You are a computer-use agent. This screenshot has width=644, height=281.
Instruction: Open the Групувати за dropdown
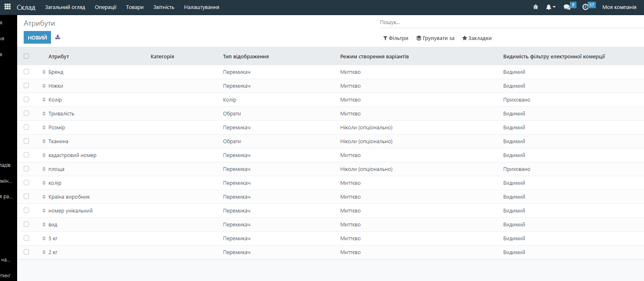pos(435,38)
